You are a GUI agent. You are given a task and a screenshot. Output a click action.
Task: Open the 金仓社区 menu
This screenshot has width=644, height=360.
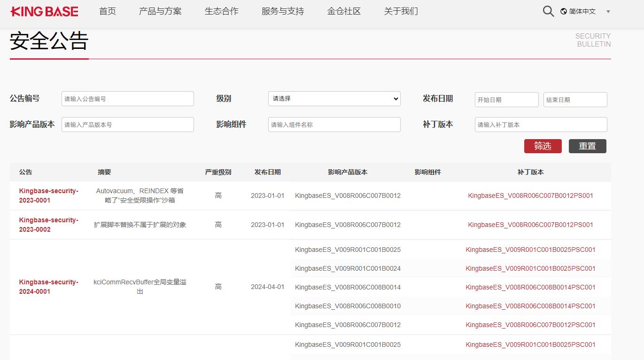click(x=344, y=11)
